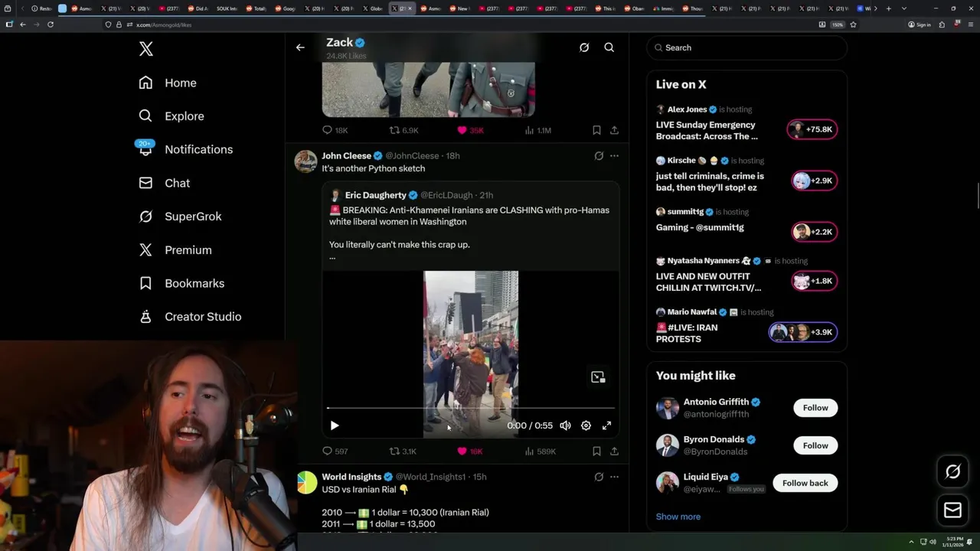
Task: Join Kirsche live space +2.9K
Action: (x=815, y=181)
